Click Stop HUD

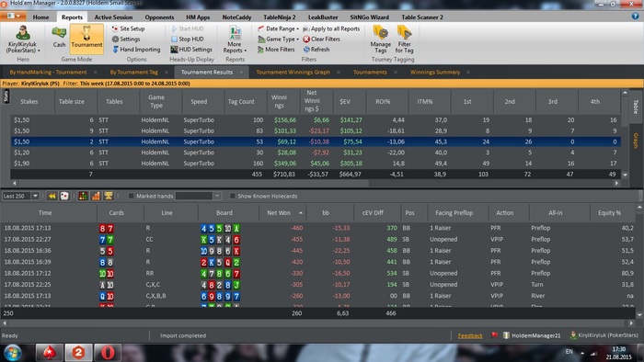click(188, 39)
